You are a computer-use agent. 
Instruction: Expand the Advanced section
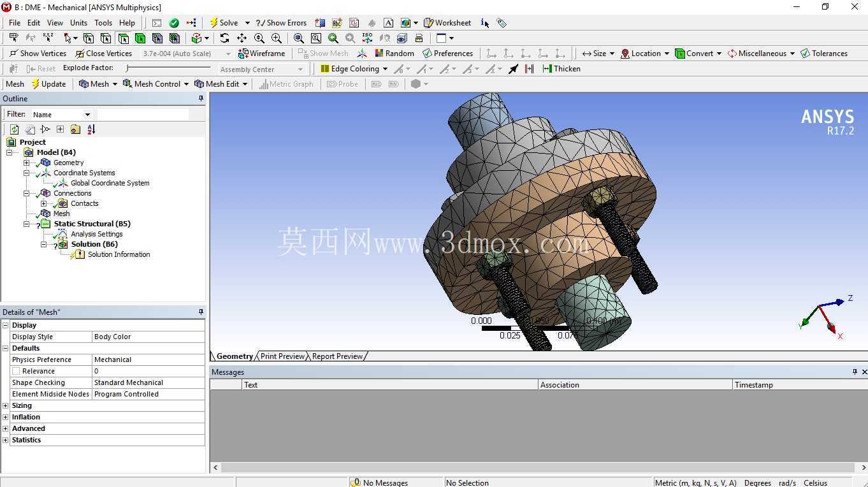click(6, 429)
